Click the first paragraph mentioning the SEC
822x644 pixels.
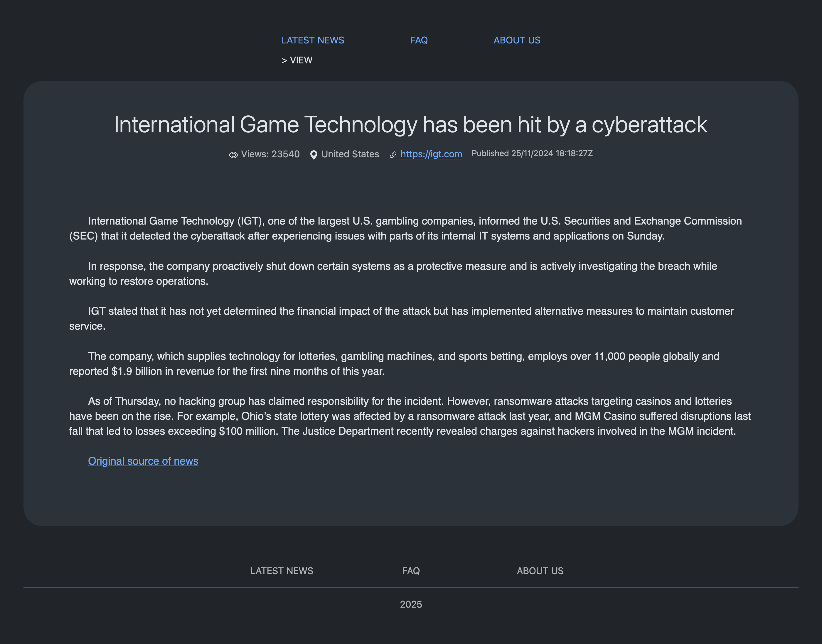pos(405,228)
